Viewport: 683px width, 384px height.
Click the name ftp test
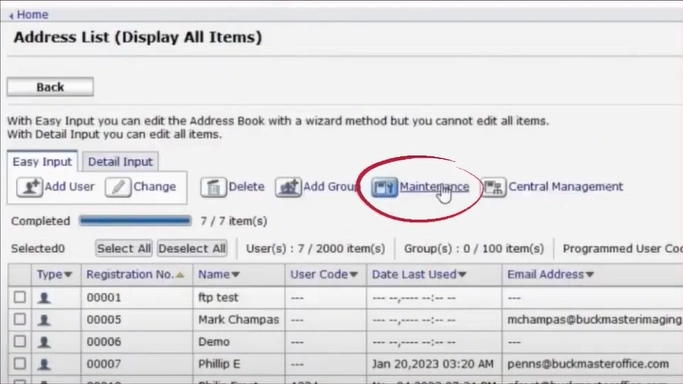click(218, 298)
